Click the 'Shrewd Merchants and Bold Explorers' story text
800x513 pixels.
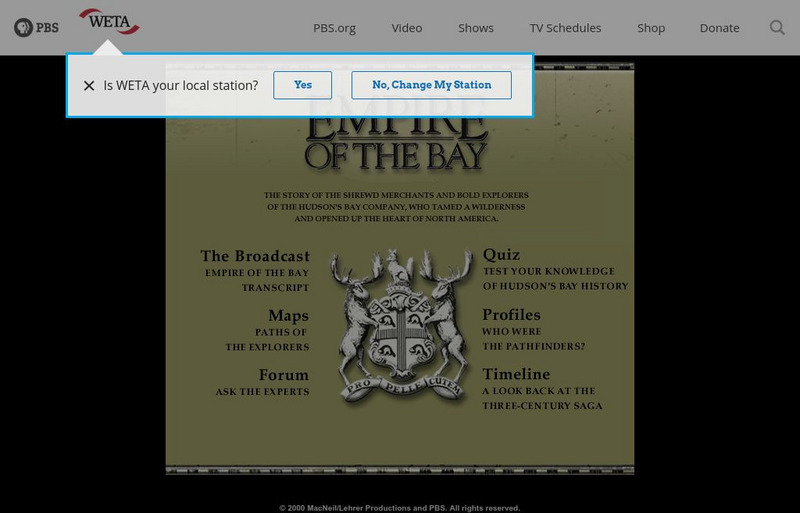396,207
